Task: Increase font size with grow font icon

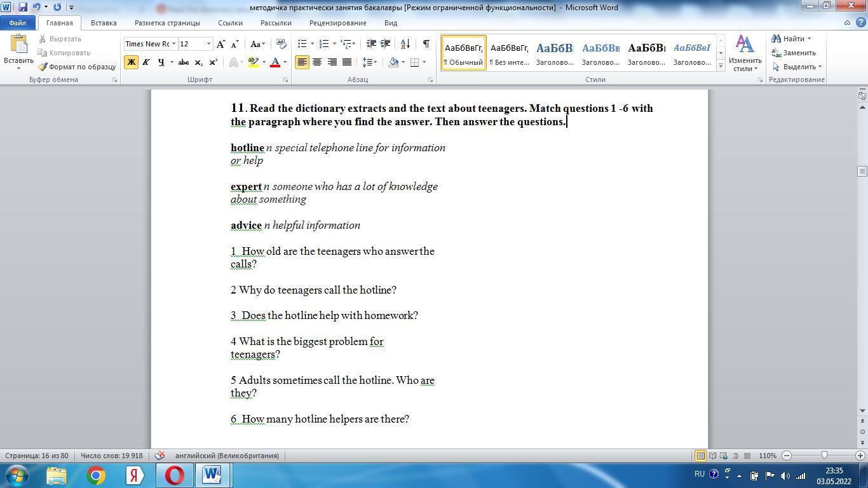Action: 220,44
